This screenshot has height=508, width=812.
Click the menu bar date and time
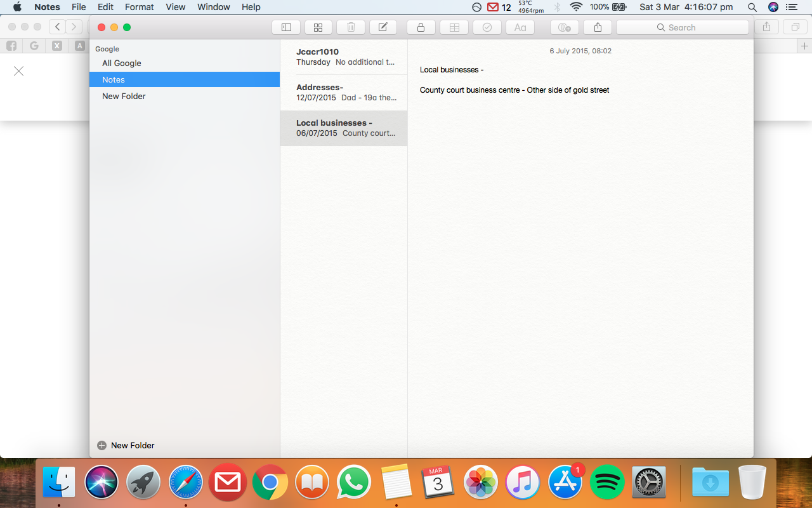click(686, 7)
